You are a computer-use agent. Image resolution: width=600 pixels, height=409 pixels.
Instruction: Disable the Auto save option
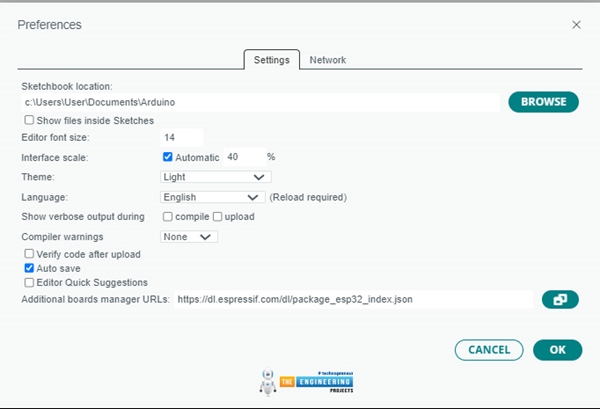tap(29, 268)
